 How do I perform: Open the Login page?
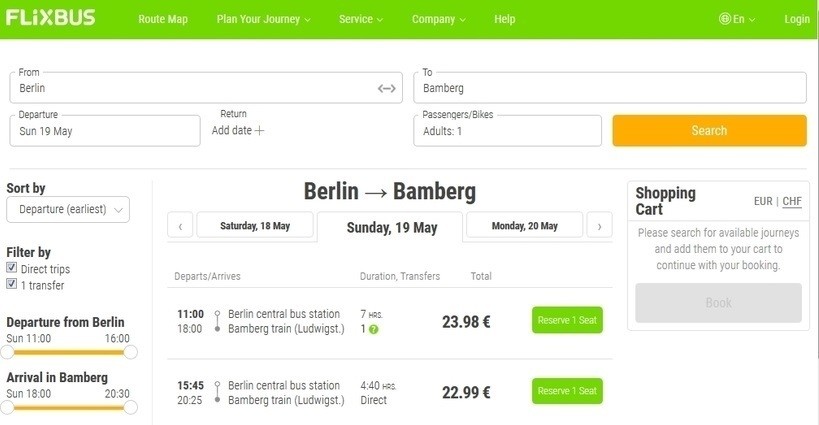797,19
